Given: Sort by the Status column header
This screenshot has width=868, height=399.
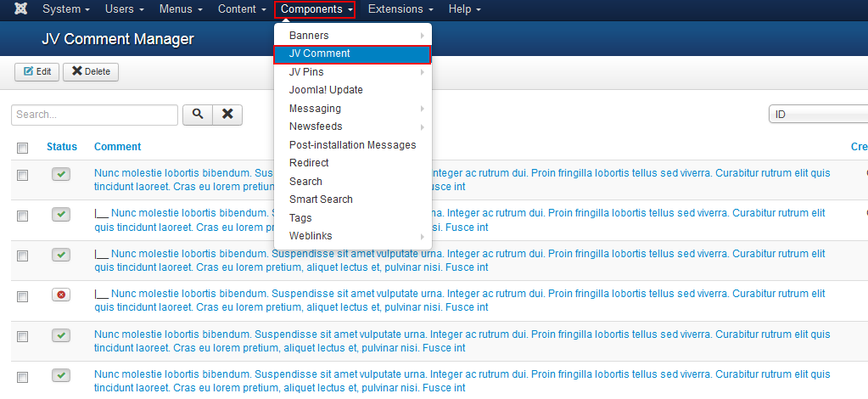Looking at the screenshot, I should (x=62, y=147).
